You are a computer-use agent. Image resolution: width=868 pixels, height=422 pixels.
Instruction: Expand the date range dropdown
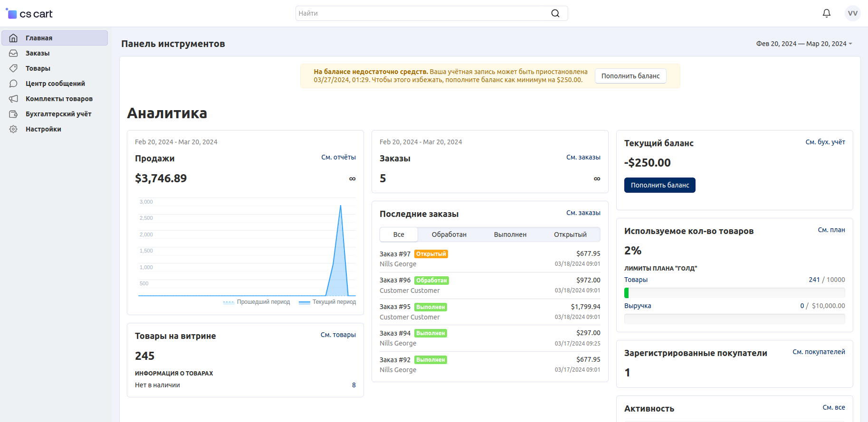804,44
